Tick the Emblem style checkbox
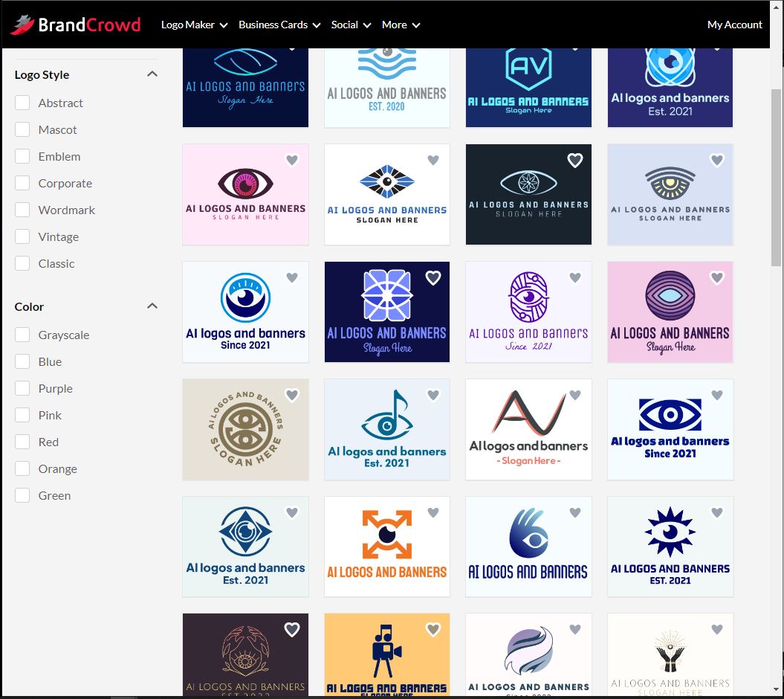The height and width of the screenshot is (699, 784). [x=22, y=156]
